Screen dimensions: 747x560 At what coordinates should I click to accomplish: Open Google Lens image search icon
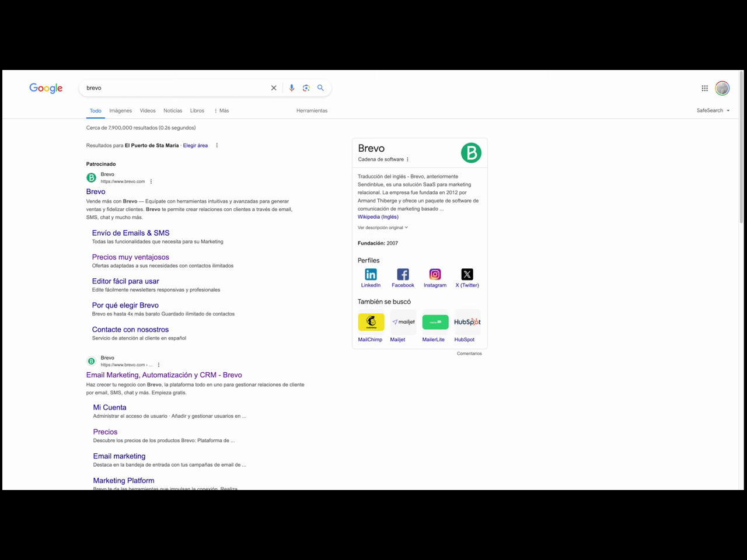point(306,88)
